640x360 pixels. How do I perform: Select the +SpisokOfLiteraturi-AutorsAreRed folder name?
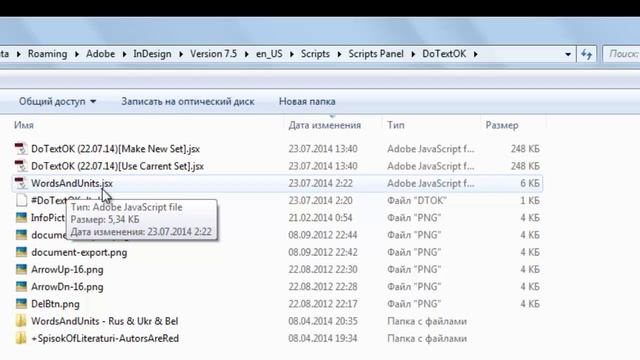point(105,338)
